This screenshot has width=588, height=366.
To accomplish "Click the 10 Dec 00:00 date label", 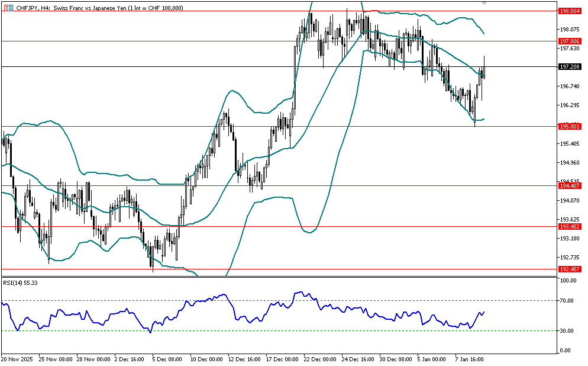I will click(x=206, y=359).
